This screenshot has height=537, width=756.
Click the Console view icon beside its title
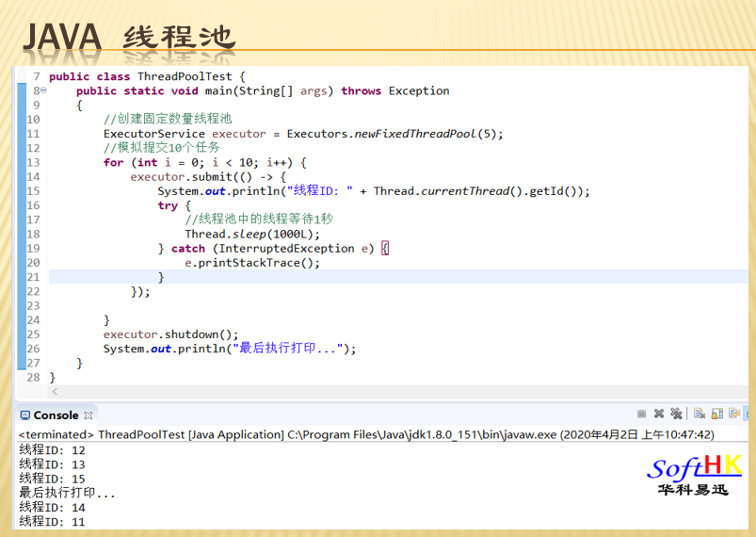[24, 415]
